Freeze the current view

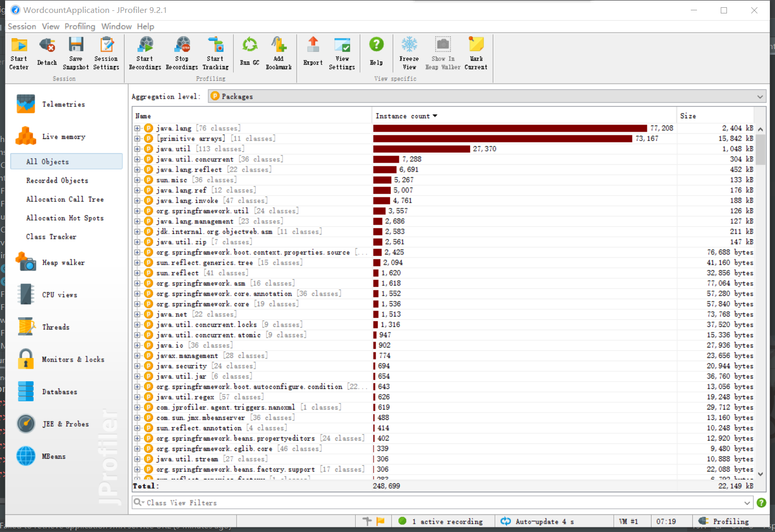click(x=409, y=53)
